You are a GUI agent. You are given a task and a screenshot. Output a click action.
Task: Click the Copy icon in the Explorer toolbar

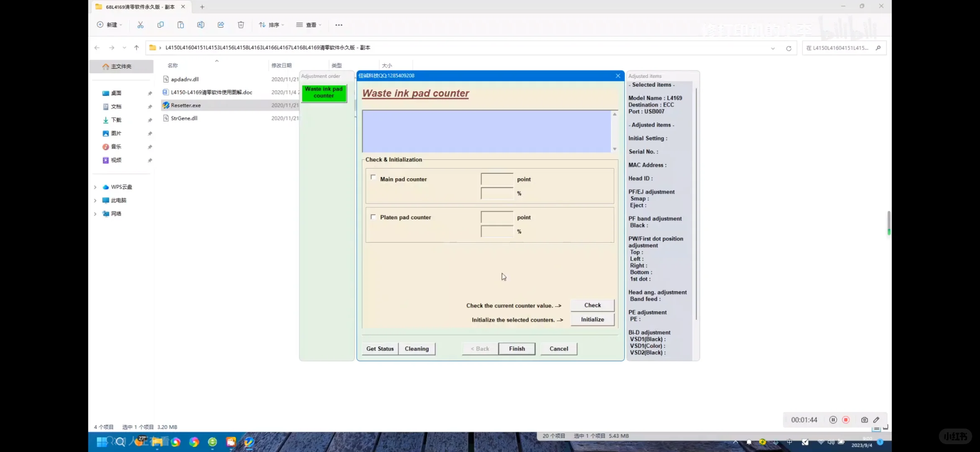[x=160, y=25]
